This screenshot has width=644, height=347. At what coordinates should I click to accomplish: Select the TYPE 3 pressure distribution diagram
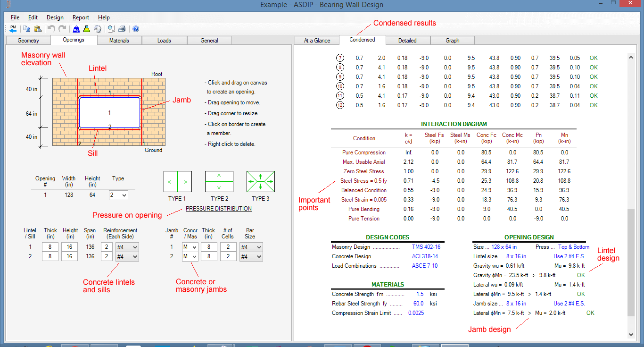pyautogui.click(x=261, y=181)
